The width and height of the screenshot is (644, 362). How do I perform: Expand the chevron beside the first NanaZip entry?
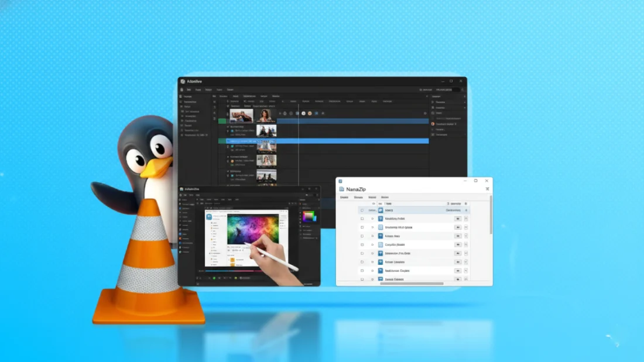point(372,210)
